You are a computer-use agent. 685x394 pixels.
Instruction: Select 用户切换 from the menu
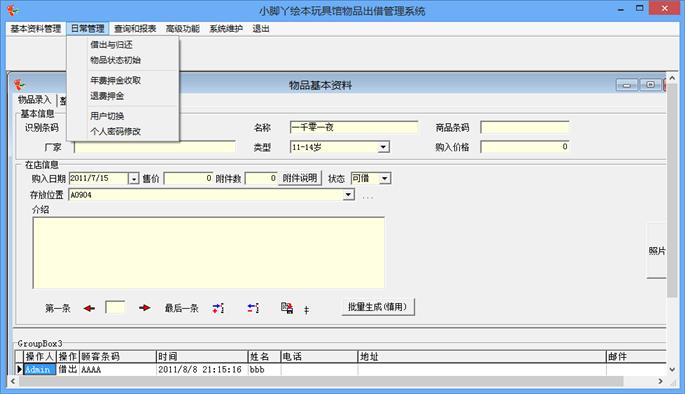pyautogui.click(x=107, y=116)
